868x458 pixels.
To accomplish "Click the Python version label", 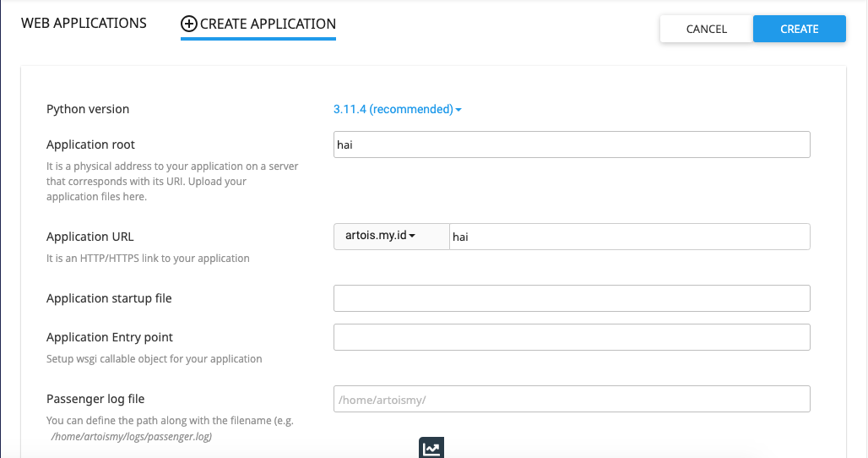I will 88,109.
